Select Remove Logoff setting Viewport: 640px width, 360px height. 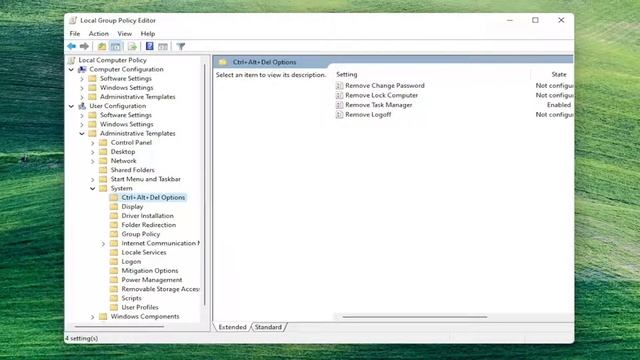368,115
